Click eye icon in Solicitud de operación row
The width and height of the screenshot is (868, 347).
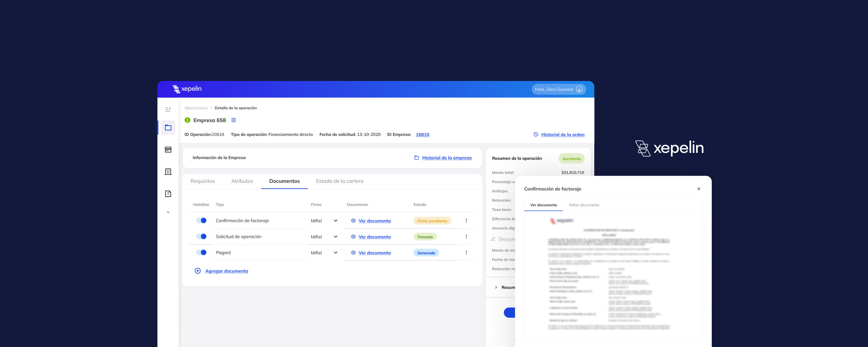pos(353,237)
